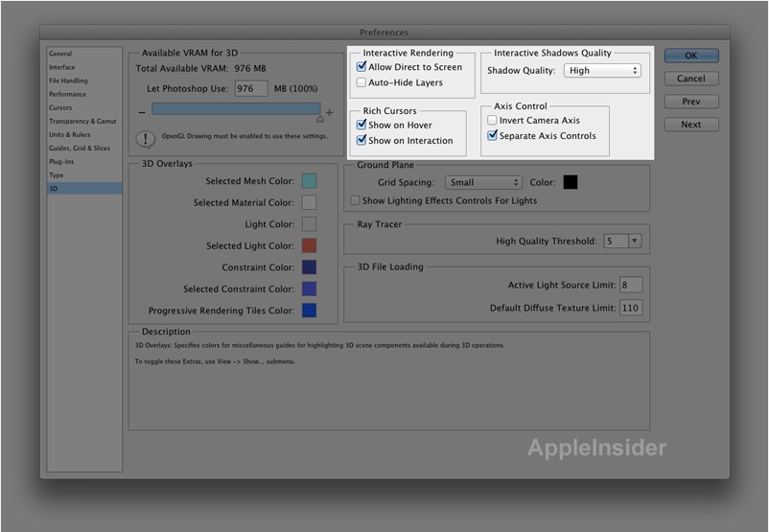Open the Shadow Quality dropdown
The width and height of the screenshot is (769, 532).
tap(602, 71)
